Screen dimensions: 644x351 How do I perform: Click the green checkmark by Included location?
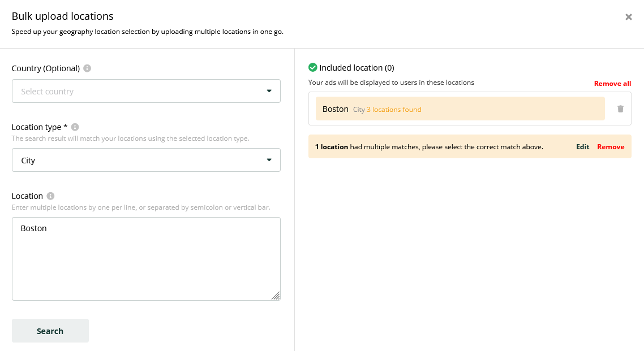[312, 67]
